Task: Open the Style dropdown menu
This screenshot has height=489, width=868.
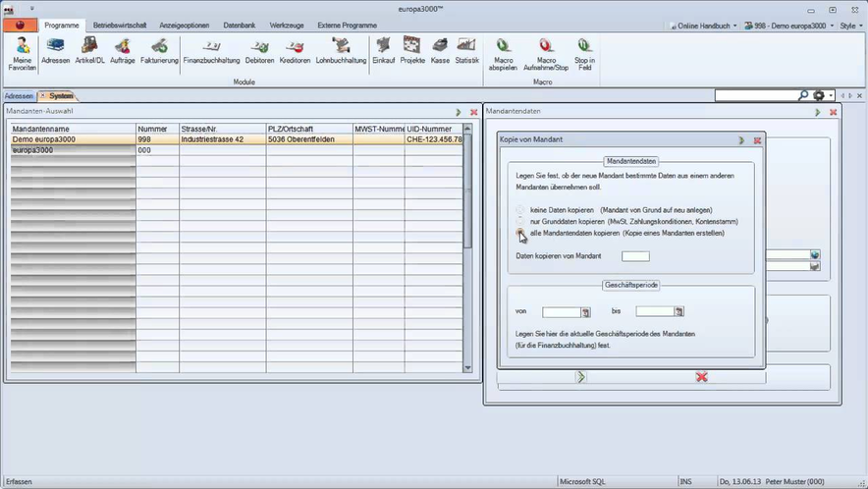Action: [847, 26]
